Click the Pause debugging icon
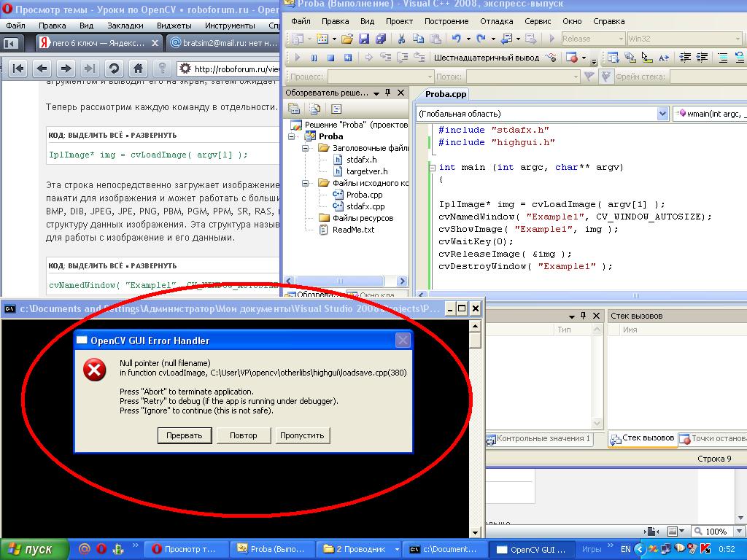747x560 pixels. pyautogui.click(x=314, y=58)
